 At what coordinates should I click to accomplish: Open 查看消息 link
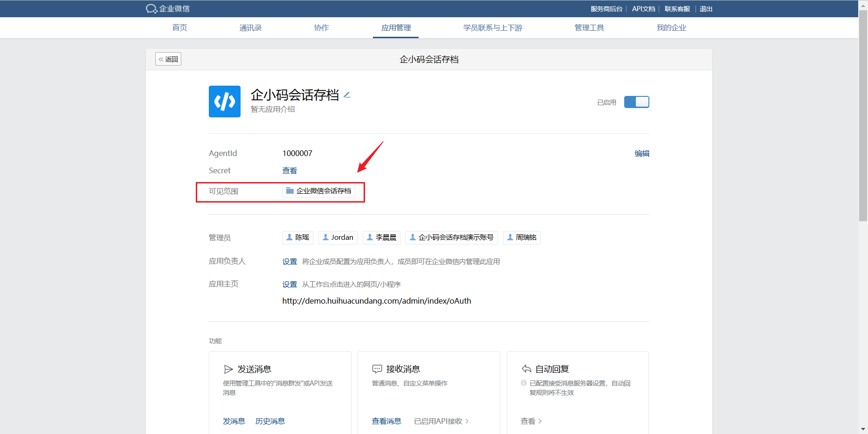coord(386,421)
